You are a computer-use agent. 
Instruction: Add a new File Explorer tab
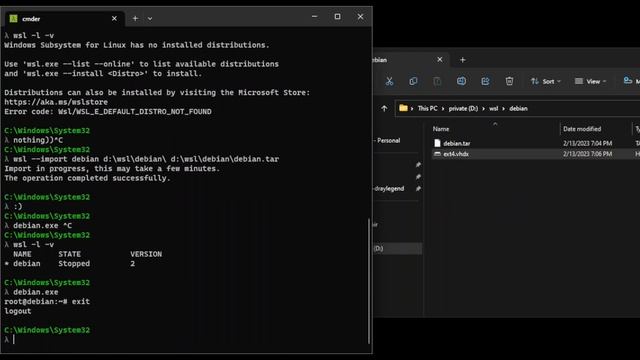(x=462, y=60)
